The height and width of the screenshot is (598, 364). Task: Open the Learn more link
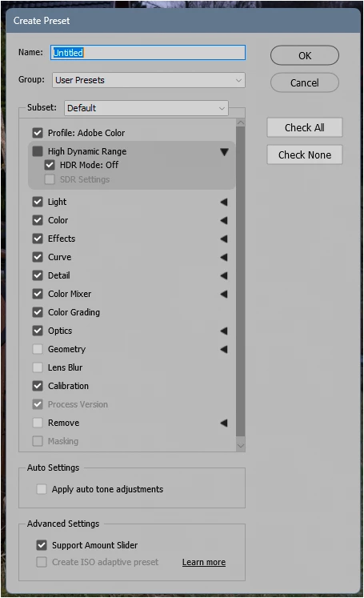(204, 562)
